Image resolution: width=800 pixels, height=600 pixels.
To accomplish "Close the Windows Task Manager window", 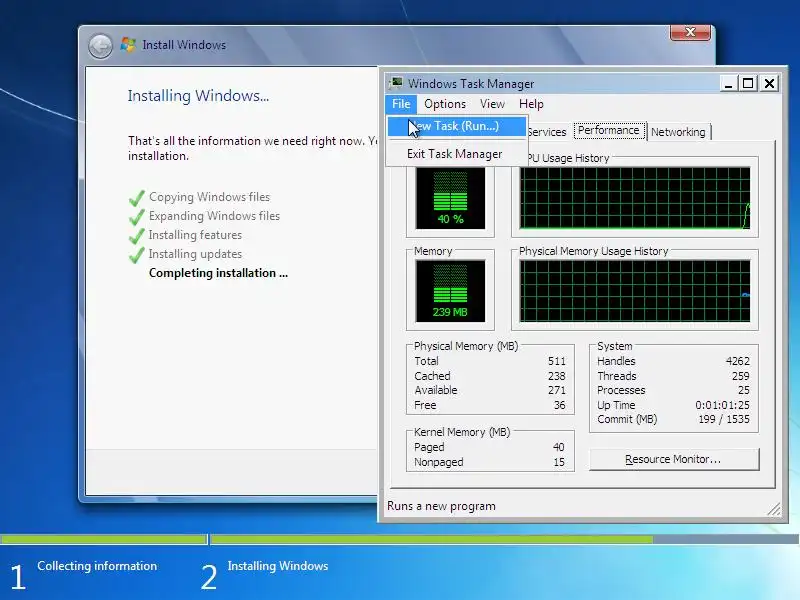I will coord(769,84).
